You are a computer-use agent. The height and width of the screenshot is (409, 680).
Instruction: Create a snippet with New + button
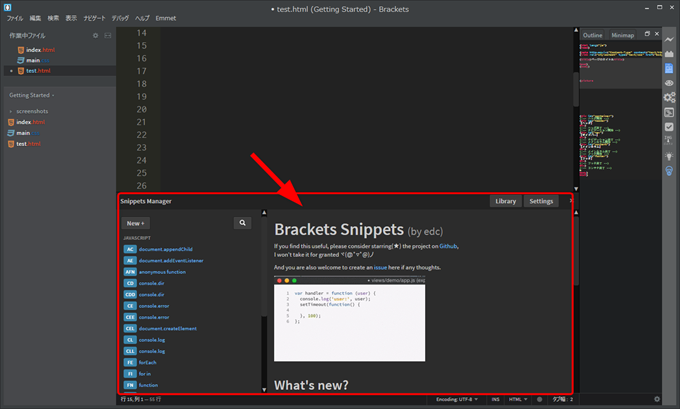click(136, 223)
